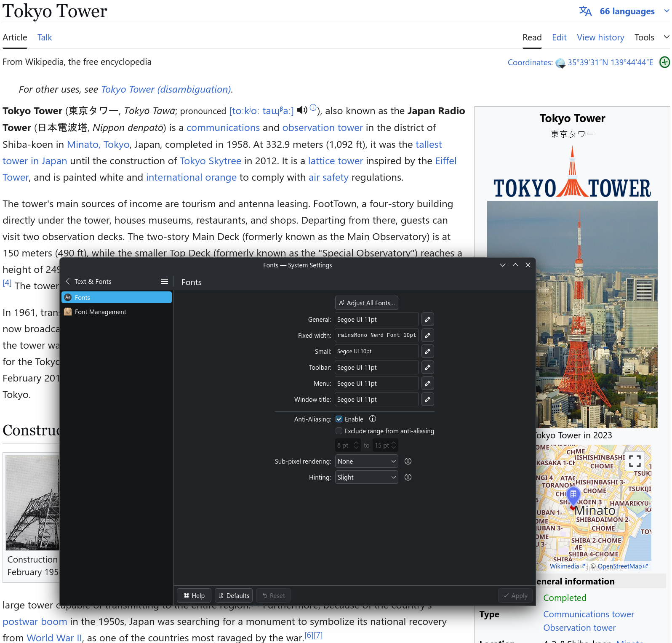Click the Window title font field

tap(377, 399)
